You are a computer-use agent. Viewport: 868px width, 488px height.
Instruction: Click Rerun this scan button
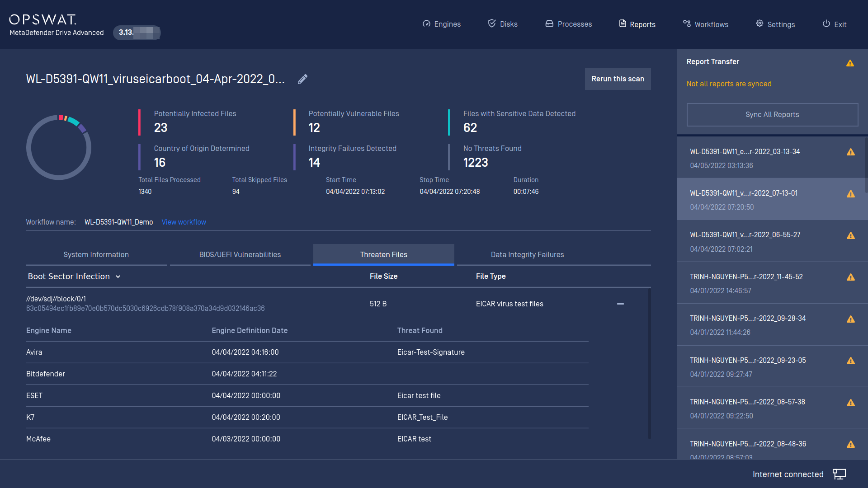(x=618, y=79)
